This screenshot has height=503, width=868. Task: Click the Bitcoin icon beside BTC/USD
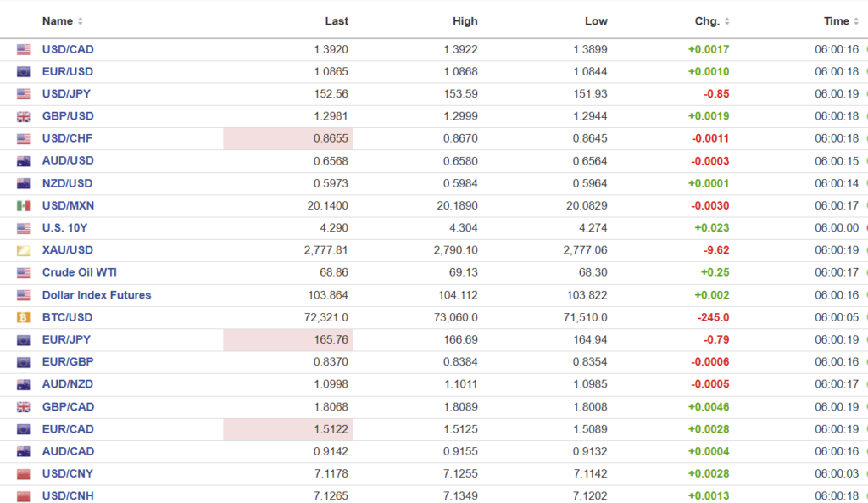23,317
